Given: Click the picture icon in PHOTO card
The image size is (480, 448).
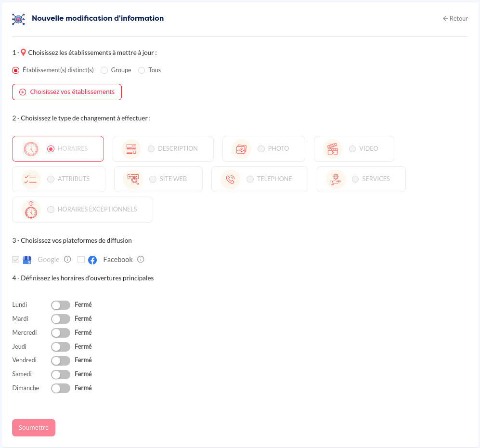Looking at the screenshot, I should click(241, 149).
